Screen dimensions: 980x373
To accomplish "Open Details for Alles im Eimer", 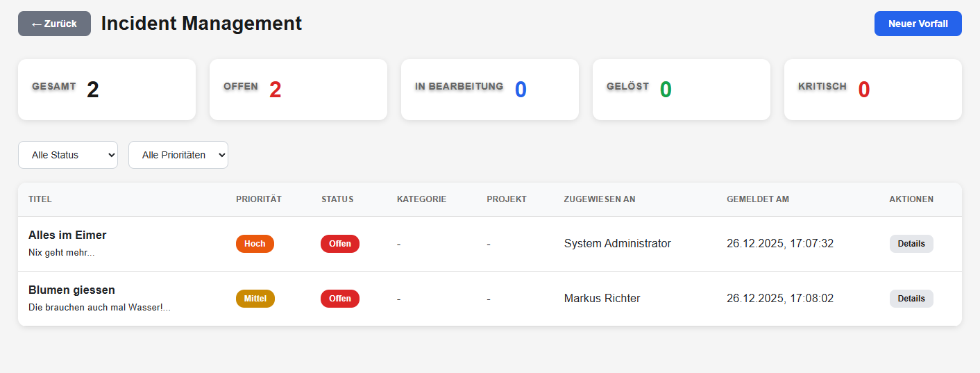I will [x=911, y=244].
